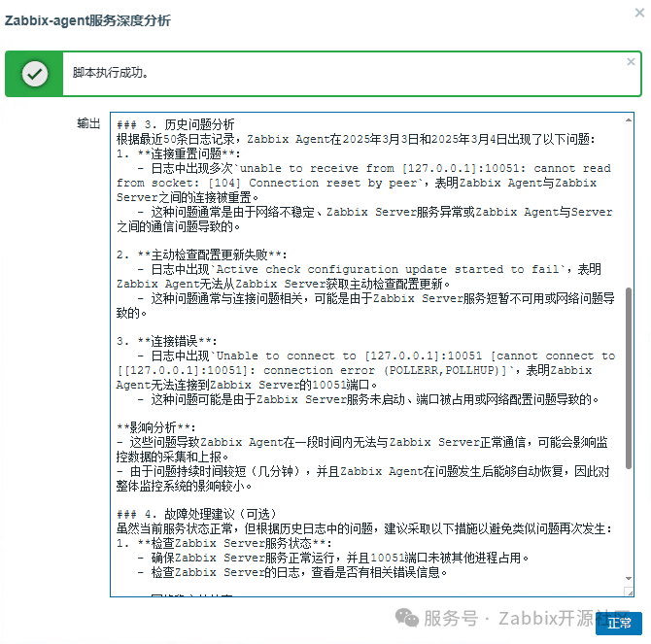Click the '3. **连接错误**:' line
This screenshot has width=651, height=644.
click(x=166, y=341)
